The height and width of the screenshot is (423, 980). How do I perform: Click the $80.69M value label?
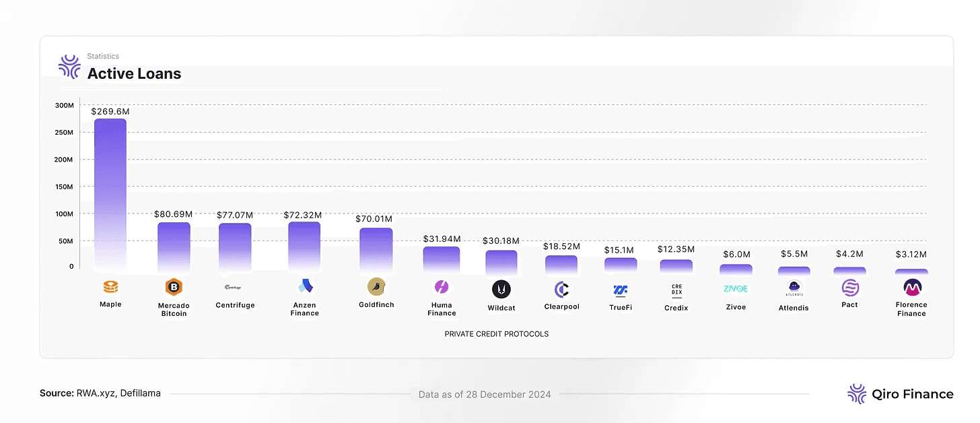click(174, 216)
